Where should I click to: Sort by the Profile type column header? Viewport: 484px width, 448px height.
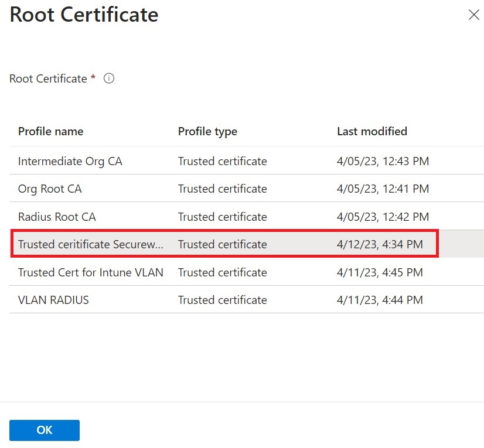207,131
